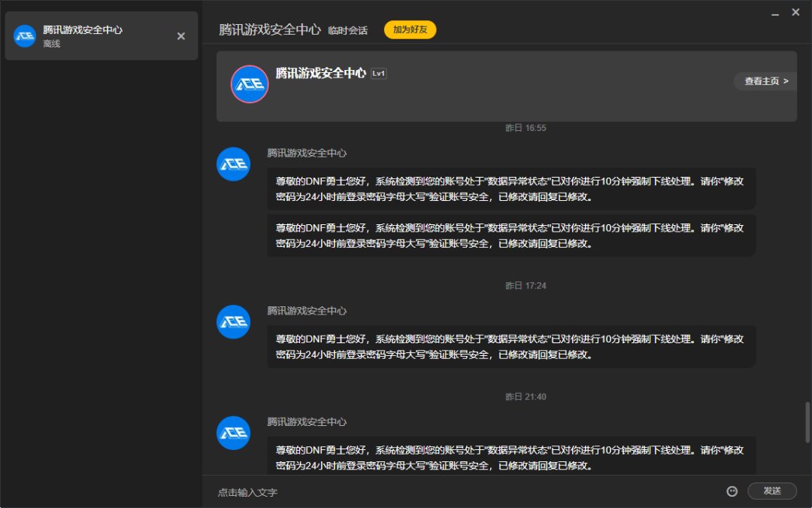Click sender avatar of the 16:55 message
The image size is (812, 508).
233,164
